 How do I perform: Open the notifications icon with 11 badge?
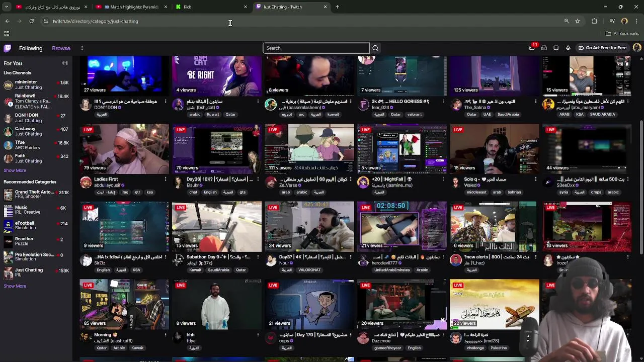click(x=532, y=47)
